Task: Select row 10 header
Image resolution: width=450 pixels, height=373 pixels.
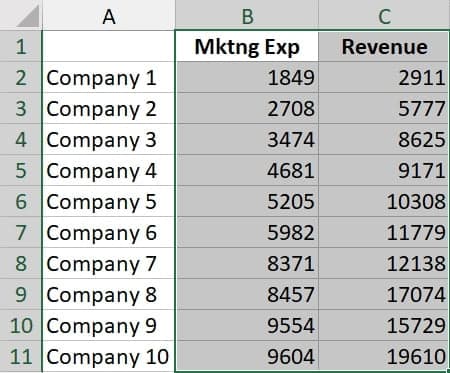Action: point(21,325)
